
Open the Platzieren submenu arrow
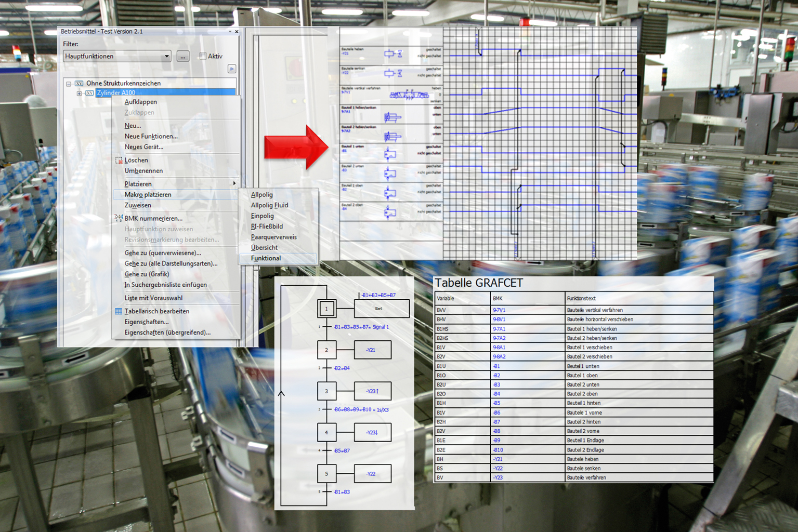point(234,183)
